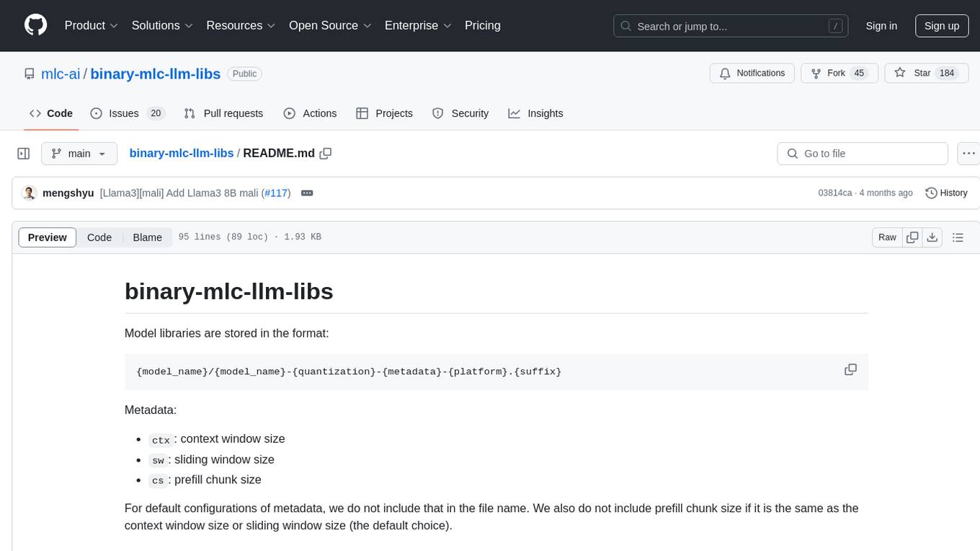The image size is (980, 551).
Task: Focus the Go to file field
Action: click(x=863, y=154)
